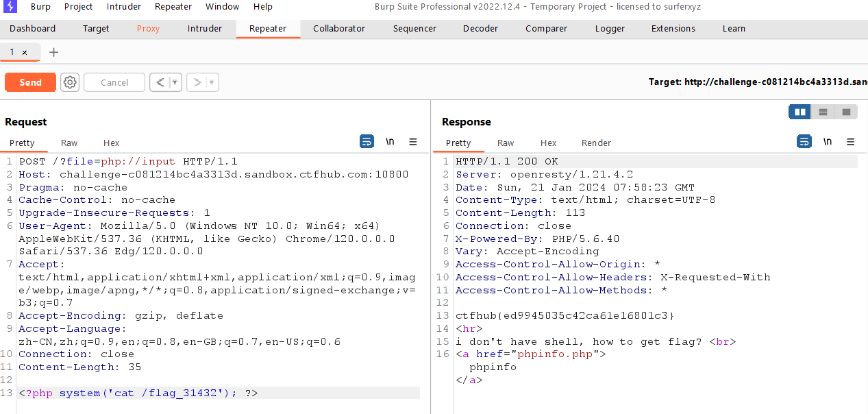Open Response panel hamburger options menu

tap(851, 142)
